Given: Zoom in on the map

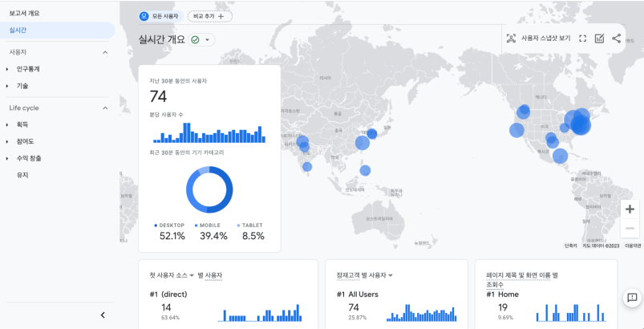Looking at the screenshot, I should coord(630,209).
